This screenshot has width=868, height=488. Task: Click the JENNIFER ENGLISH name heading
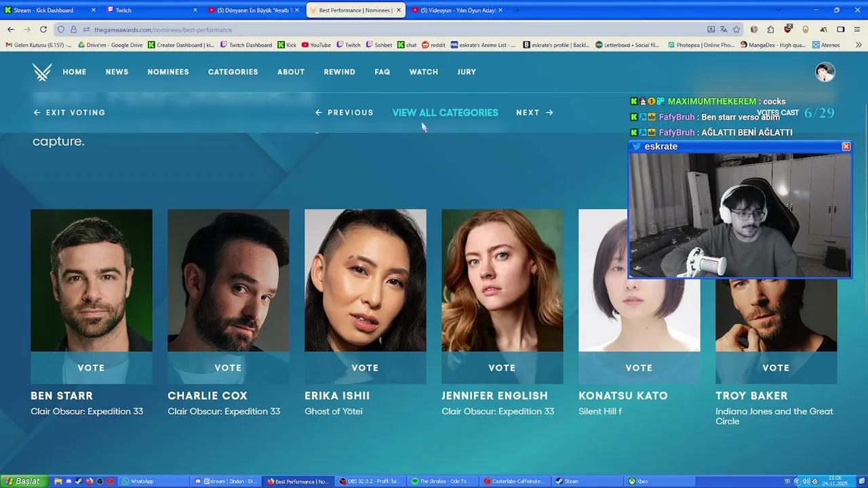point(494,396)
